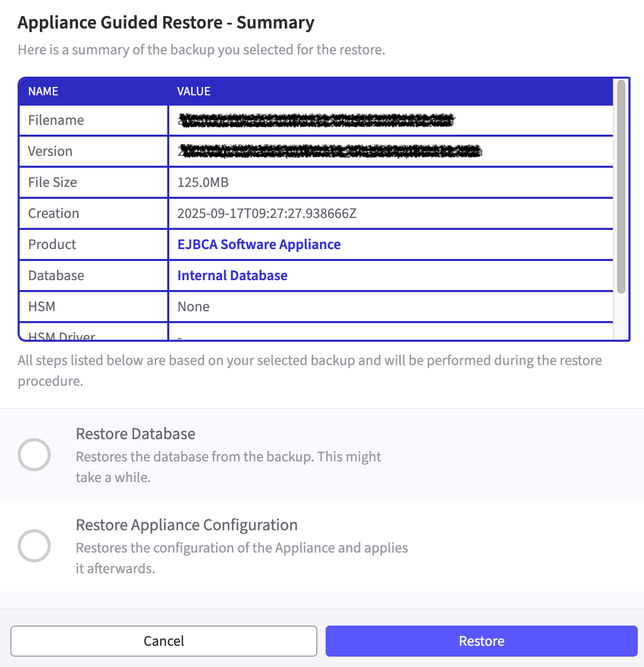Click the VALUE column header

194,91
